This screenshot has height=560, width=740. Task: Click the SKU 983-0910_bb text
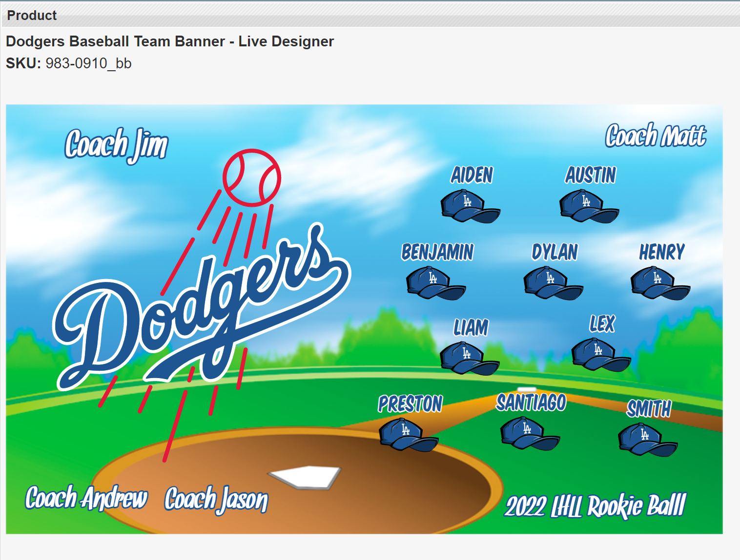coord(69,63)
